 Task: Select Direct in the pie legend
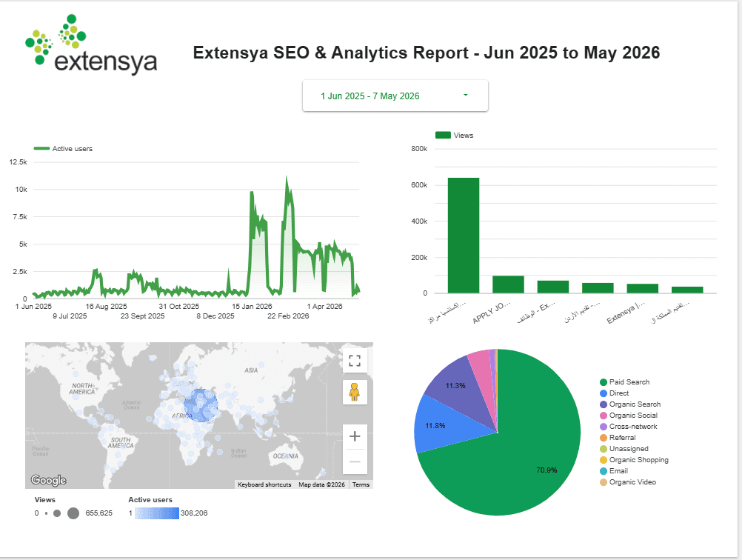coord(614,393)
